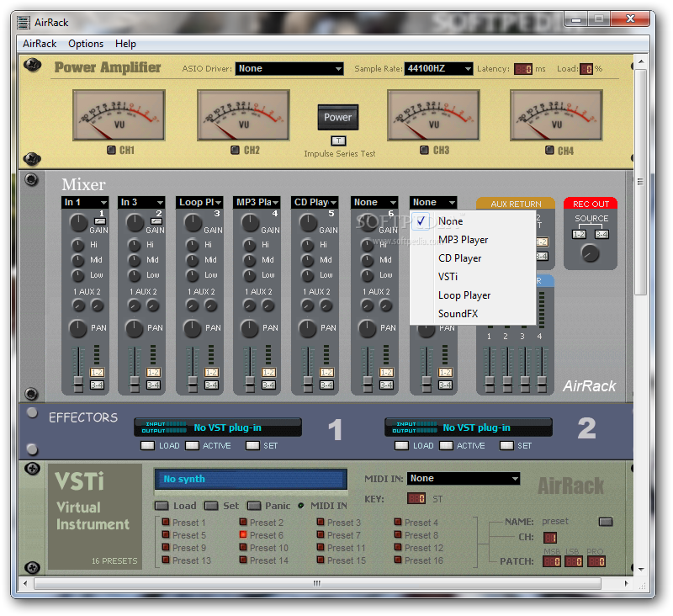This screenshot has width=673, height=616.
Task: Click the channel 5 Low EQ knob
Action: pos(308,275)
